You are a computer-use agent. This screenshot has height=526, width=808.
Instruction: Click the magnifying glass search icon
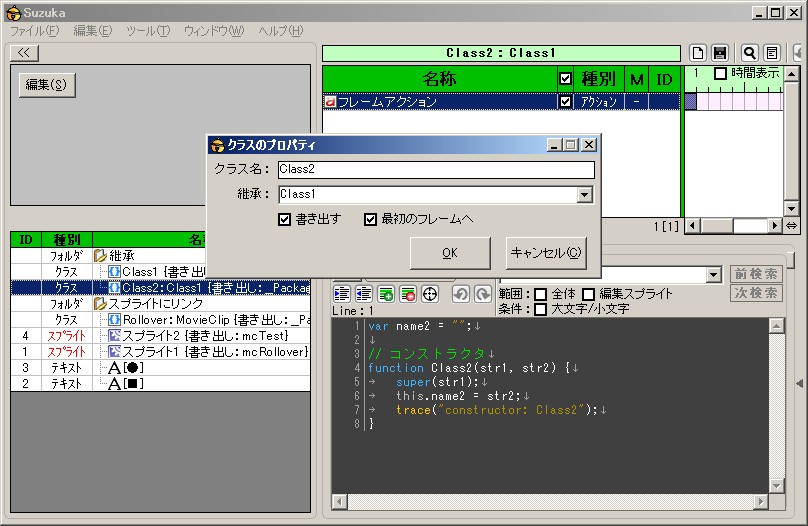(x=749, y=53)
